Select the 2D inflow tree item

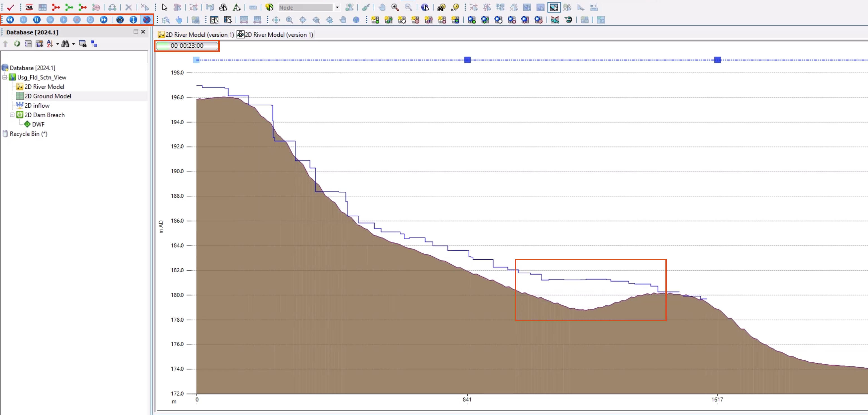pyautogui.click(x=37, y=105)
